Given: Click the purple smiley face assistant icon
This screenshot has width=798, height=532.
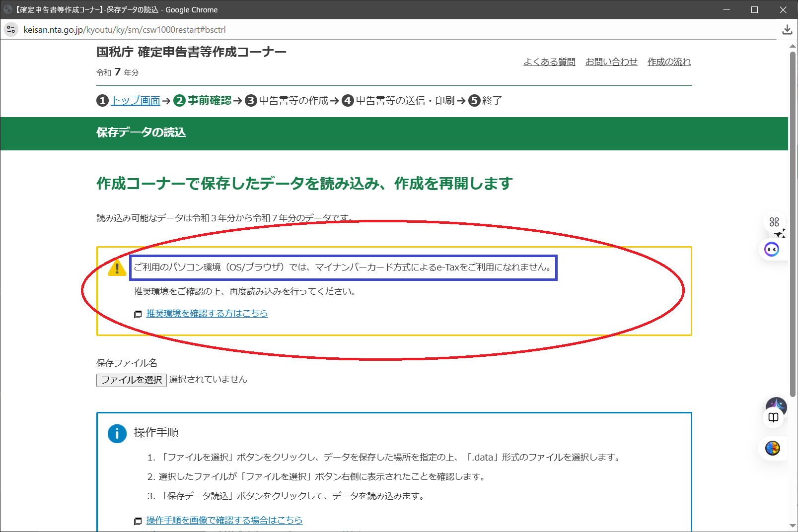Looking at the screenshot, I should 772,249.
